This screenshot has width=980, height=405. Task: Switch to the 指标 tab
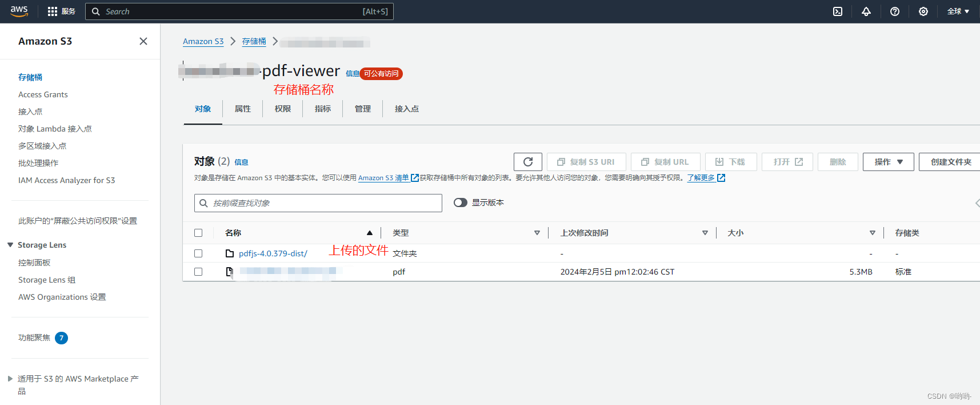point(323,109)
